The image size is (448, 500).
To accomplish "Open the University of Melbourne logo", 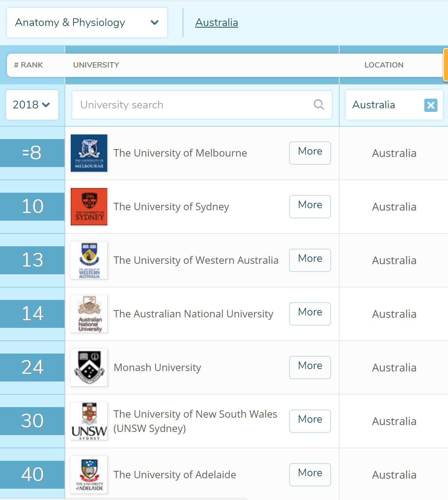I will pyautogui.click(x=89, y=153).
